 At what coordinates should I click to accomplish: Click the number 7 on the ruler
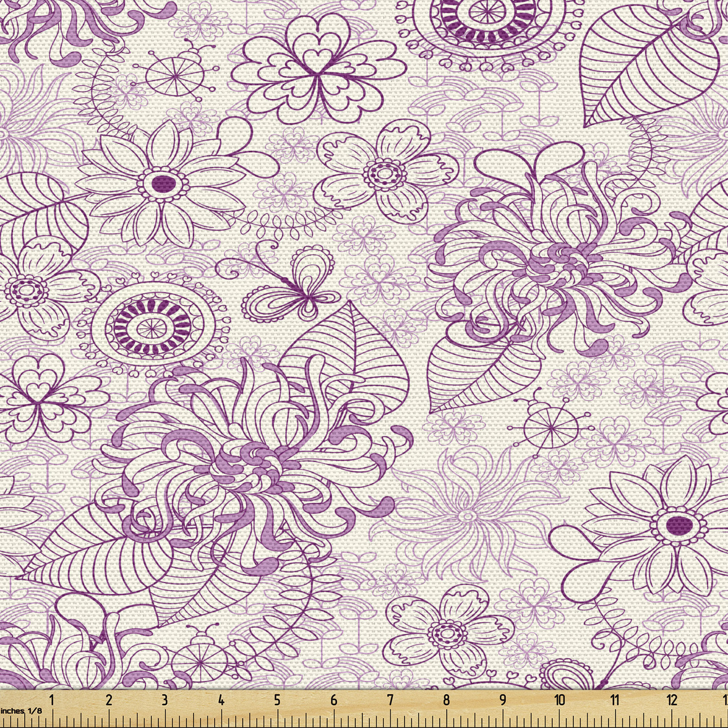[x=390, y=700]
